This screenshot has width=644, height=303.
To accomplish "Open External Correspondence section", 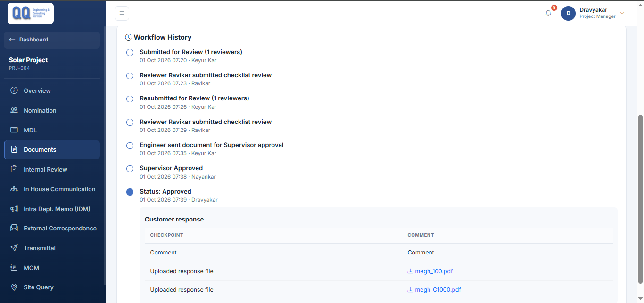I will [x=52, y=228].
